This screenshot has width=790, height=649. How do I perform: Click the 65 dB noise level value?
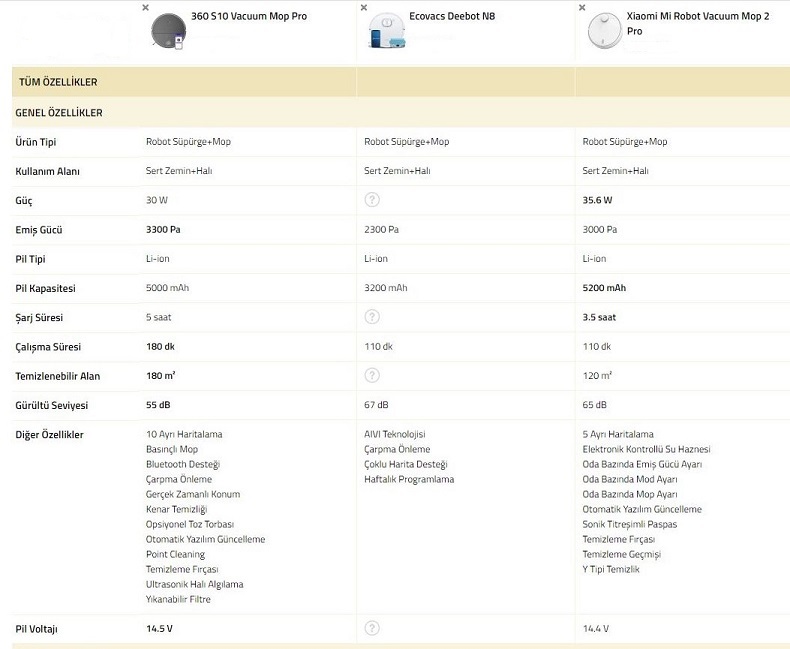[x=595, y=405]
